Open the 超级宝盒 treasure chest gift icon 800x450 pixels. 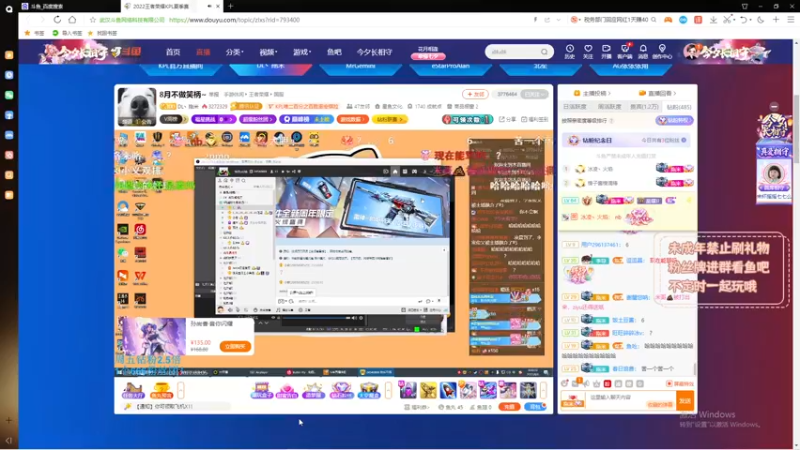tap(261, 391)
